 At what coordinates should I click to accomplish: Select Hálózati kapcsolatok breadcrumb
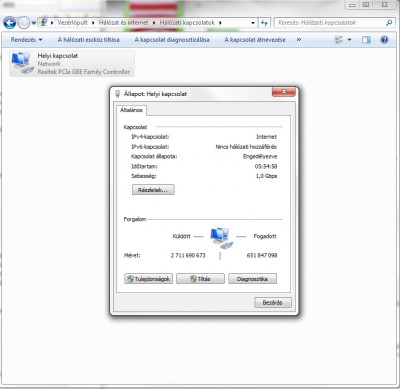click(187, 23)
